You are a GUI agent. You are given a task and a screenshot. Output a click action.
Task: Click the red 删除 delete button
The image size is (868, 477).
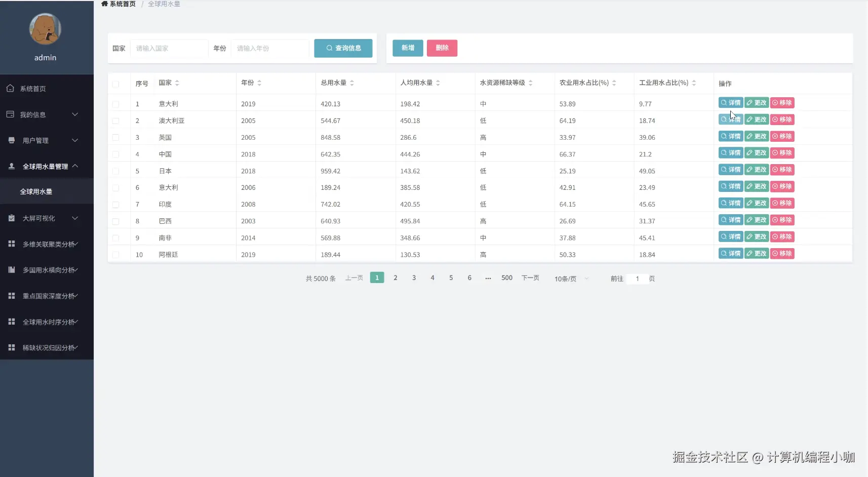[x=442, y=48]
